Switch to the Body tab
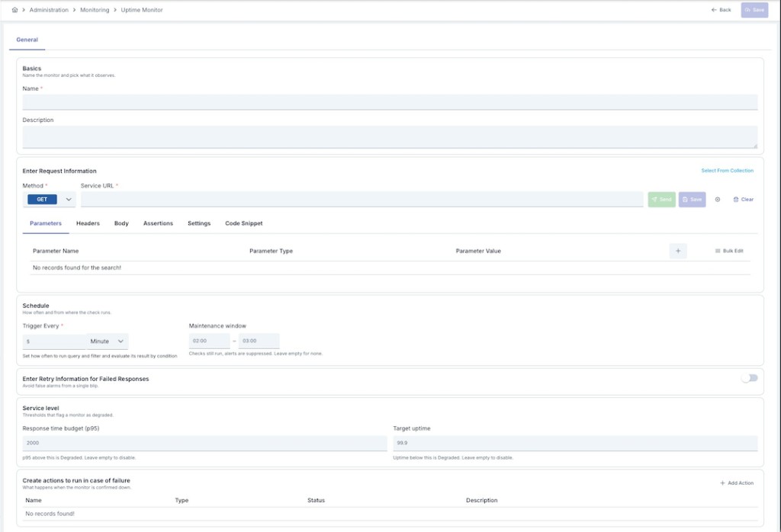The width and height of the screenshot is (781, 532). pos(121,223)
